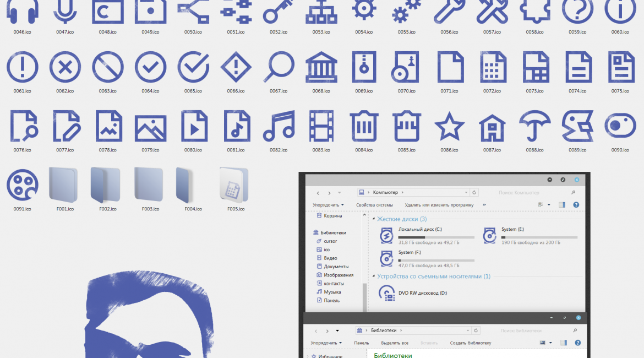Open help in the Компьютер window
Viewport: 644px width, 358px height.
576,205
